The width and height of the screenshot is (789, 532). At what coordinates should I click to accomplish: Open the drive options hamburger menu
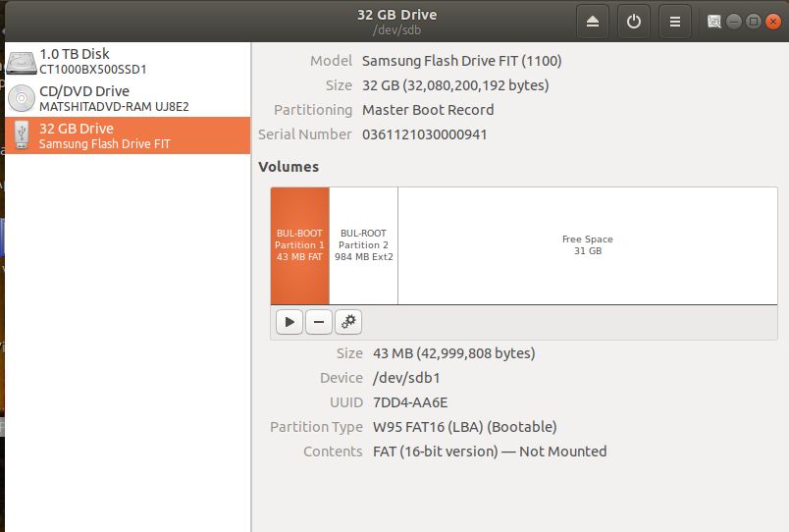tap(675, 22)
